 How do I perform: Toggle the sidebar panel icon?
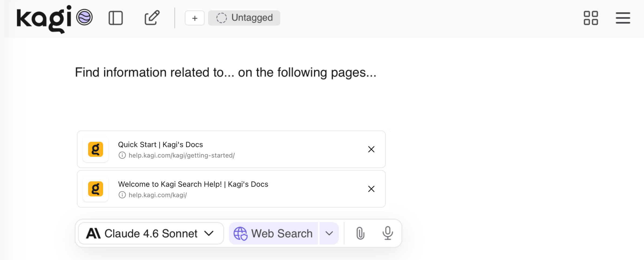(116, 18)
